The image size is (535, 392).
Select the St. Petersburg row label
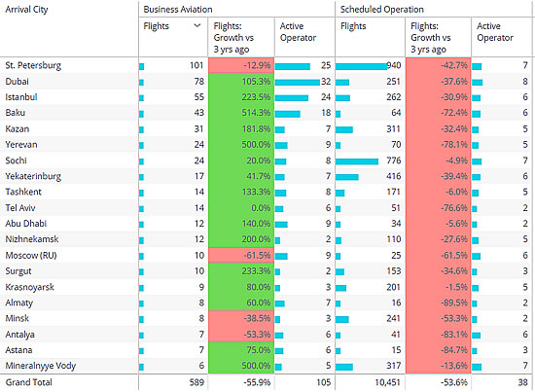tap(33, 65)
